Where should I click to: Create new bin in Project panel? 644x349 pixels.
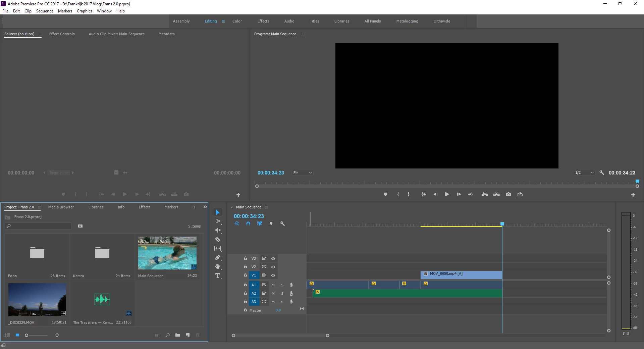click(x=177, y=335)
